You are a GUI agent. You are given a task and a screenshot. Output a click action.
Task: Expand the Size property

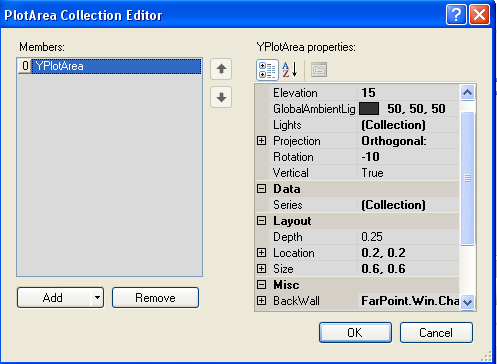(262, 269)
